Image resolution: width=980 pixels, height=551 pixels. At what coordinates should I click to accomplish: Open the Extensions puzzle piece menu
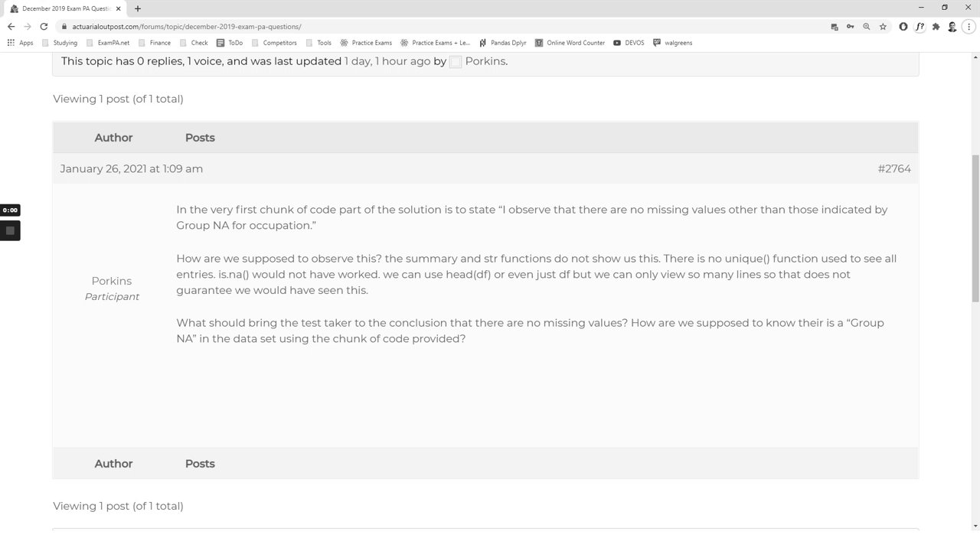click(x=936, y=26)
